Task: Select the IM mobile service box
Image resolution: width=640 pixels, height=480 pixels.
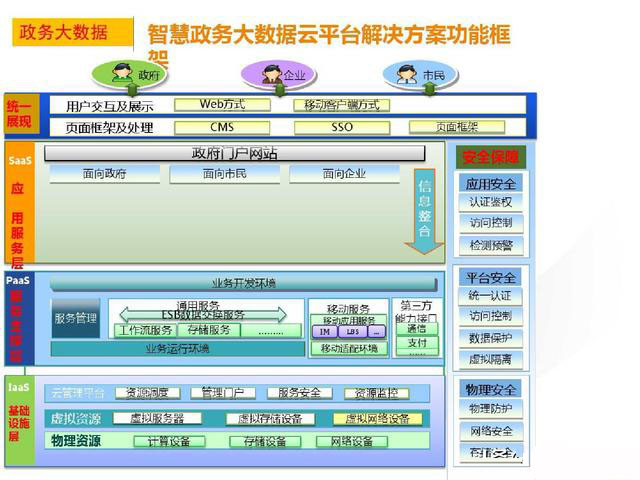Action: pos(324,331)
